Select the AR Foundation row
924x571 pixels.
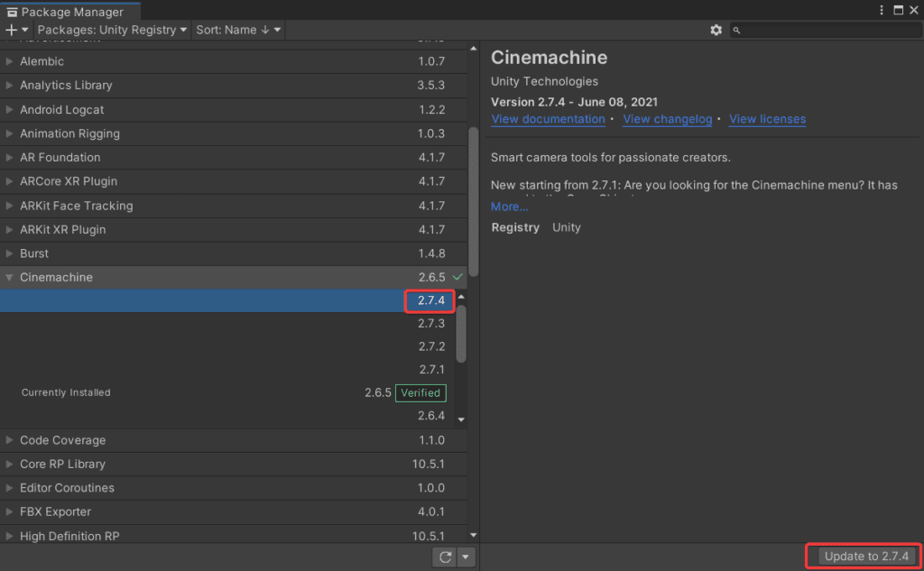point(234,157)
